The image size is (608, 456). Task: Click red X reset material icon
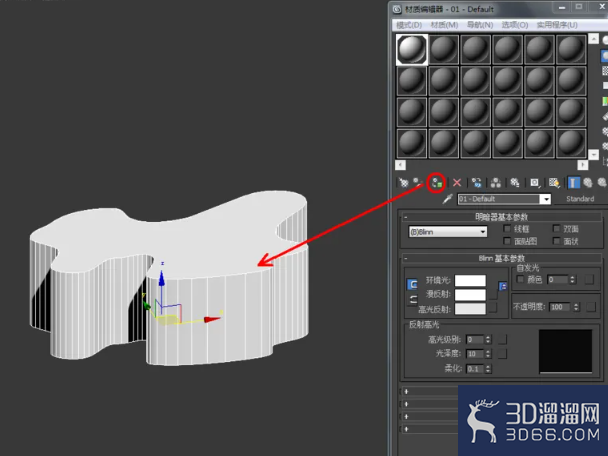pyautogui.click(x=457, y=183)
